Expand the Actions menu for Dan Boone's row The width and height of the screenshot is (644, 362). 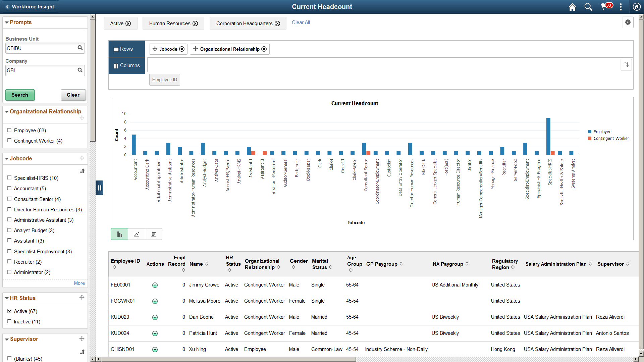click(x=155, y=317)
